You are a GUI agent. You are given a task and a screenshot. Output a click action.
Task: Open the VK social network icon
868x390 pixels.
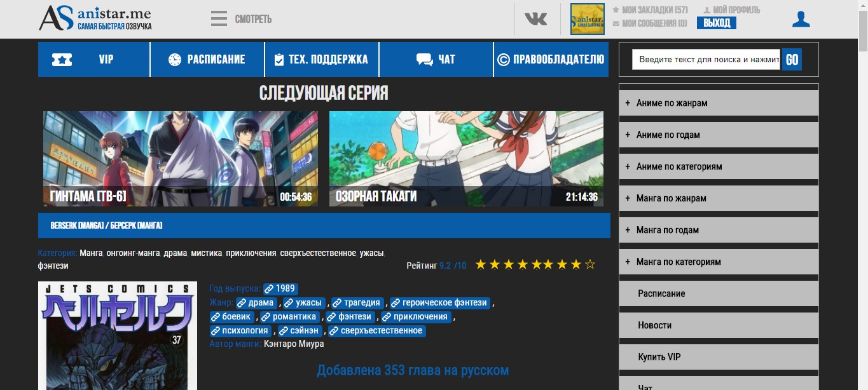535,19
